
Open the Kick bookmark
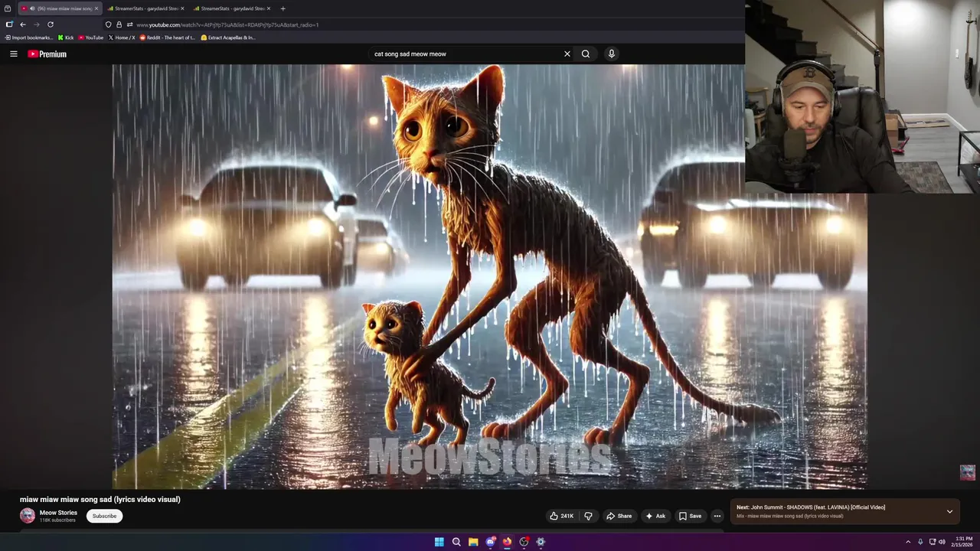pyautogui.click(x=66, y=37)
